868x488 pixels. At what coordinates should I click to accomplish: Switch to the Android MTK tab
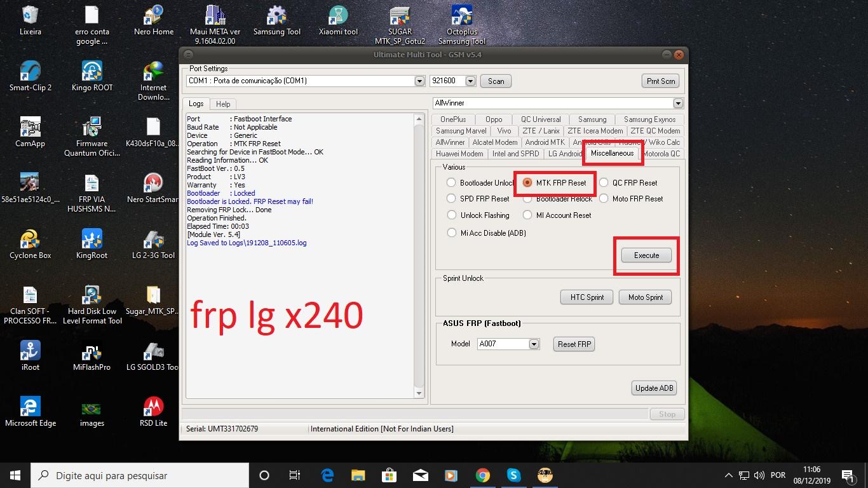(545, 142)
